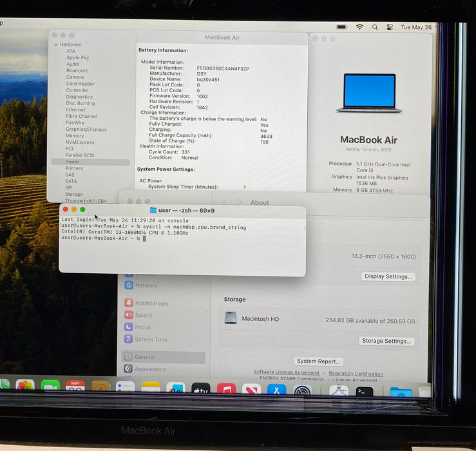Screen dimensions: 476x451
Task: Open Reminders in the Dock
Action: point(126,387)
